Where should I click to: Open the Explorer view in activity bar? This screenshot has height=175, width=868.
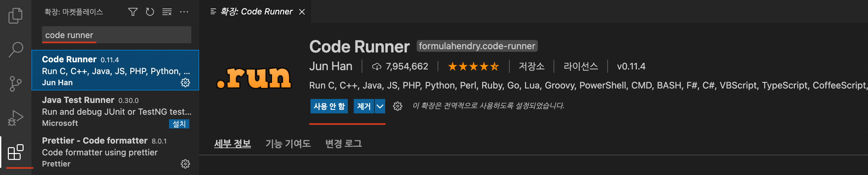(x=15, y=15)
